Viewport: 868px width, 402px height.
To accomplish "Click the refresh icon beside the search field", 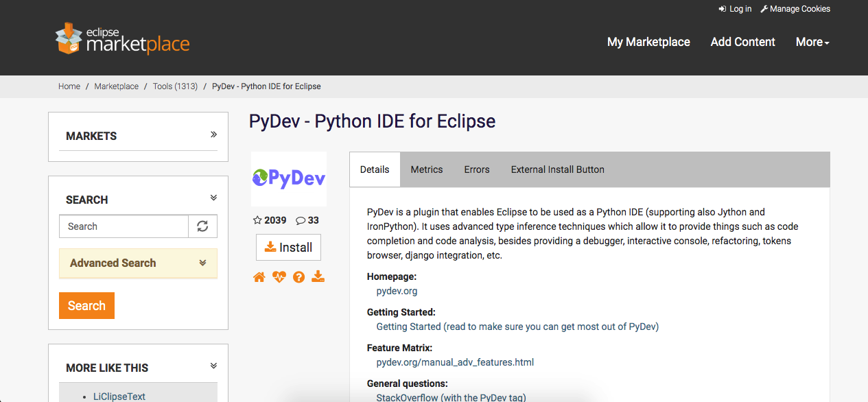I will [202, 226].
